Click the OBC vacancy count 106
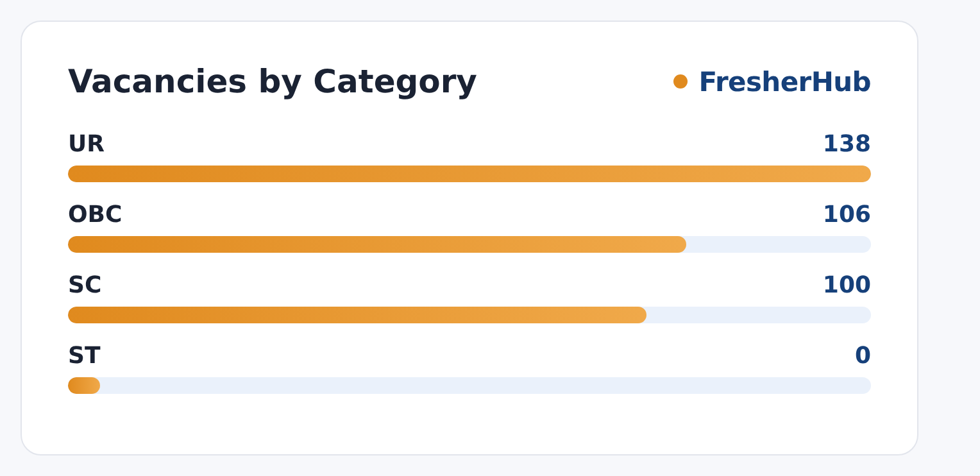Image resolution: width=980 pixels, height=476 pixels. tap(847, 215)
